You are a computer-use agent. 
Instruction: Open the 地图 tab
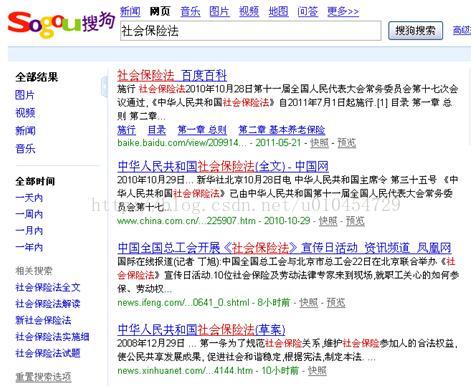point(278,11)
